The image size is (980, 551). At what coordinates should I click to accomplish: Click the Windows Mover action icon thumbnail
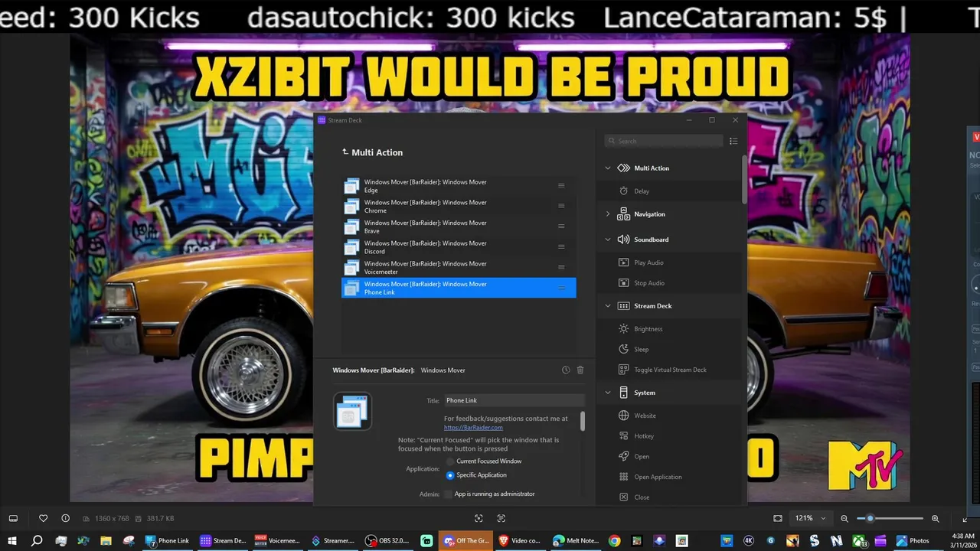[x=352, y=411]
